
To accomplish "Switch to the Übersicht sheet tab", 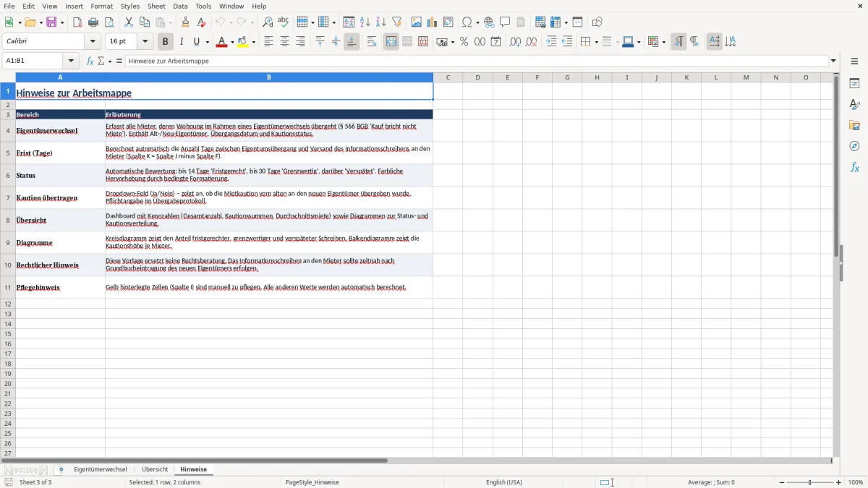I will 155,470.
